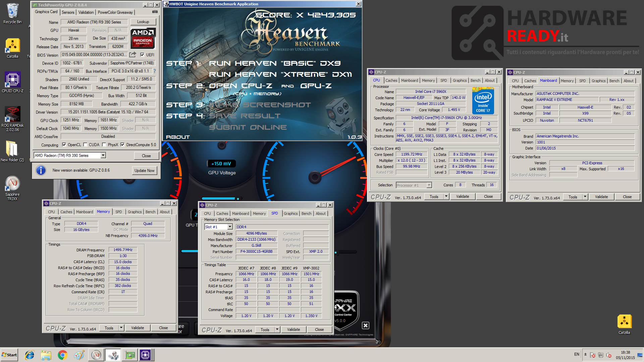Open the Catzilla icon near the clock
The image size is (644, 362).
click(x=624, y=324)
